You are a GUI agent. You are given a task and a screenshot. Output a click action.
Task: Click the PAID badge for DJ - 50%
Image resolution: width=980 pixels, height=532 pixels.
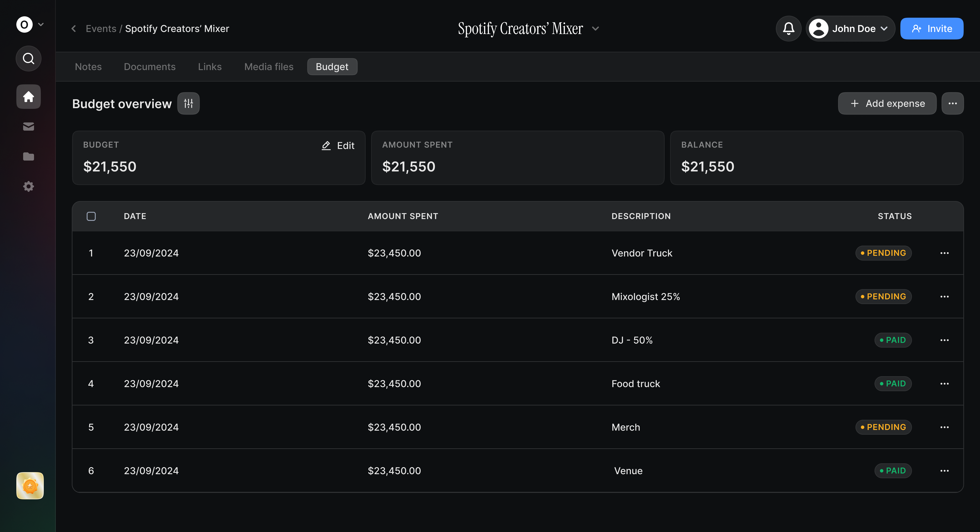click(x=893, y=340)
